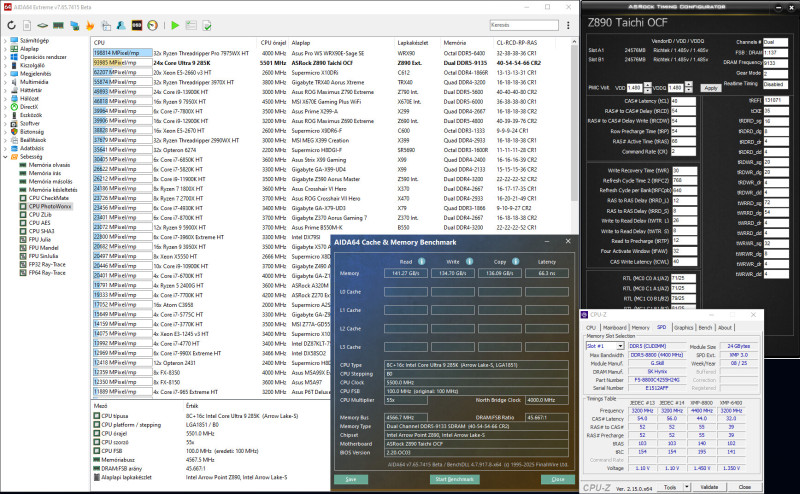
Task: Switch to CPU tab in CPU-Z
Action: [x=591, y=328]
